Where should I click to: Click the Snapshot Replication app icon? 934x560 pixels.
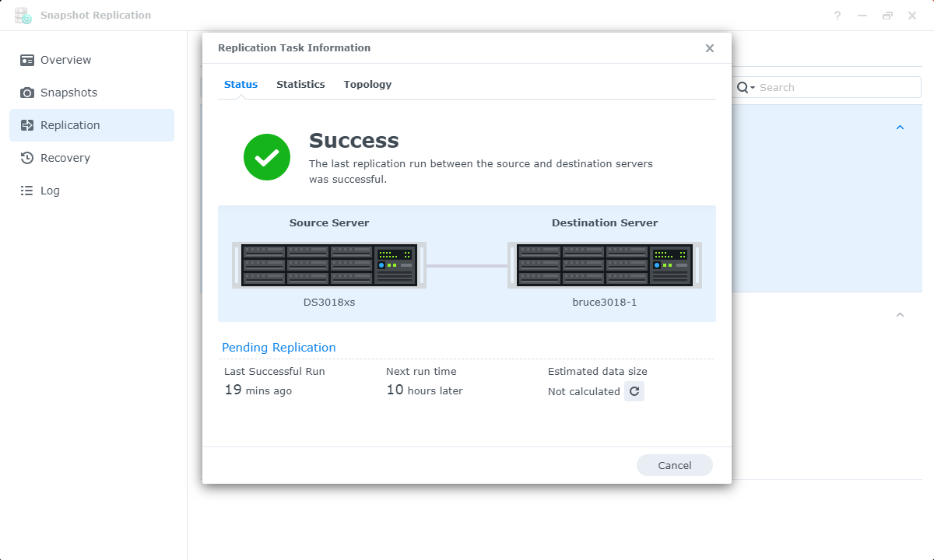pyautogui.click(x=23, y=16)
